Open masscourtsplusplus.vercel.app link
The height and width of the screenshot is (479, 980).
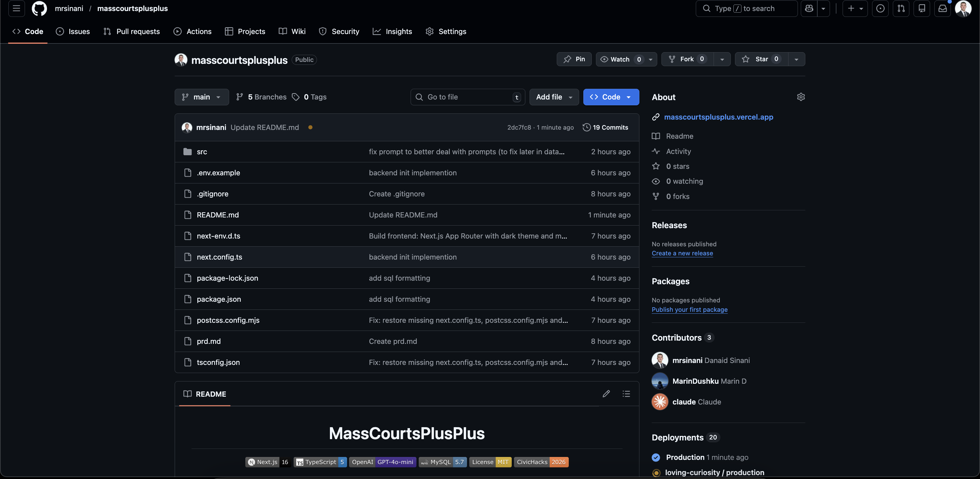pos(718,117)
